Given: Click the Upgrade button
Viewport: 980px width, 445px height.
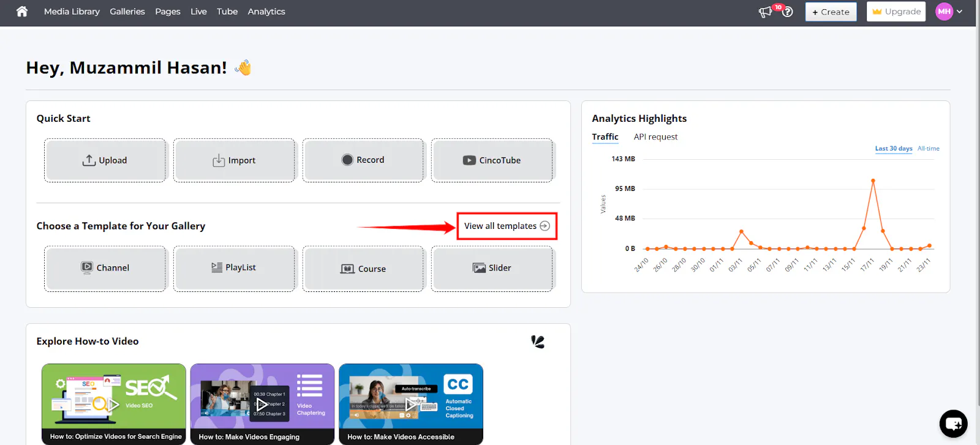Looking at the screenshot, I should point(896,12).
